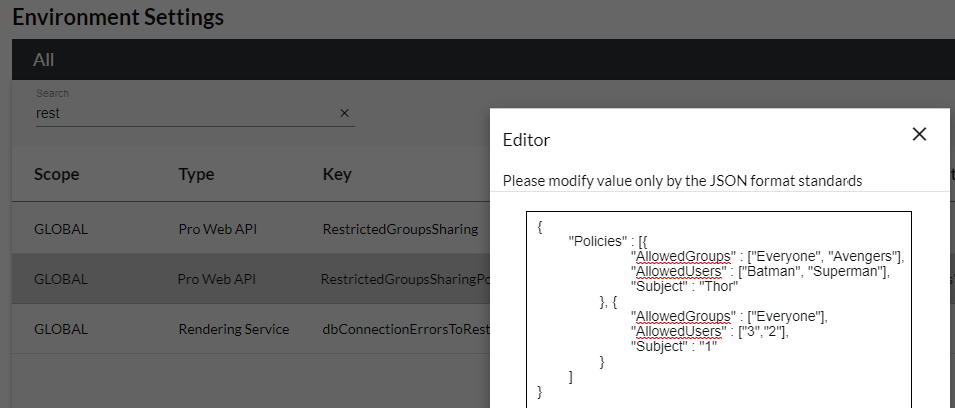Sort by the Scope column header
Viewport: 955px width, 411px height.
[x=57, y=175]
